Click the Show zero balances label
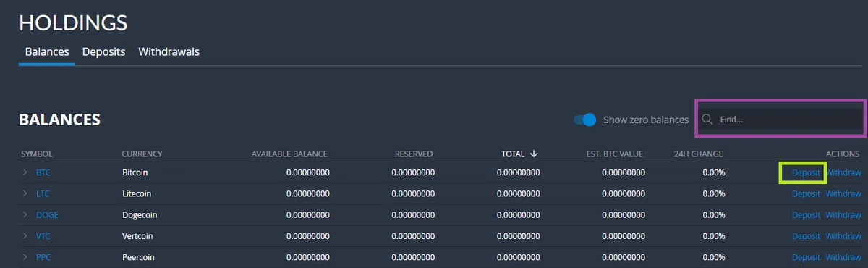 click(x=646, y=120)
